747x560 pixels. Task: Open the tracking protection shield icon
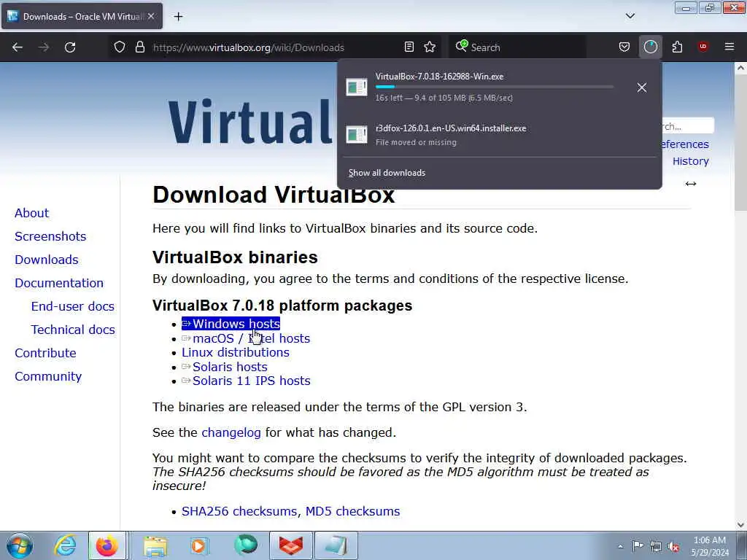[x=120, y=47]
